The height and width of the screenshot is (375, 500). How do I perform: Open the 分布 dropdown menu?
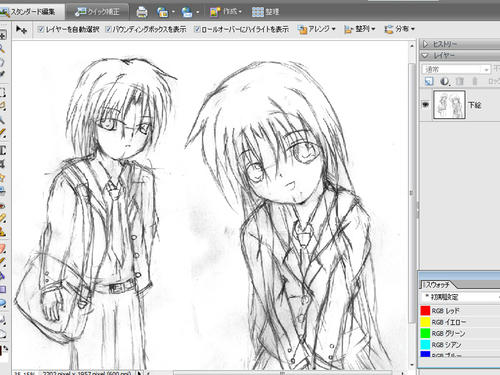pos(399,29)
